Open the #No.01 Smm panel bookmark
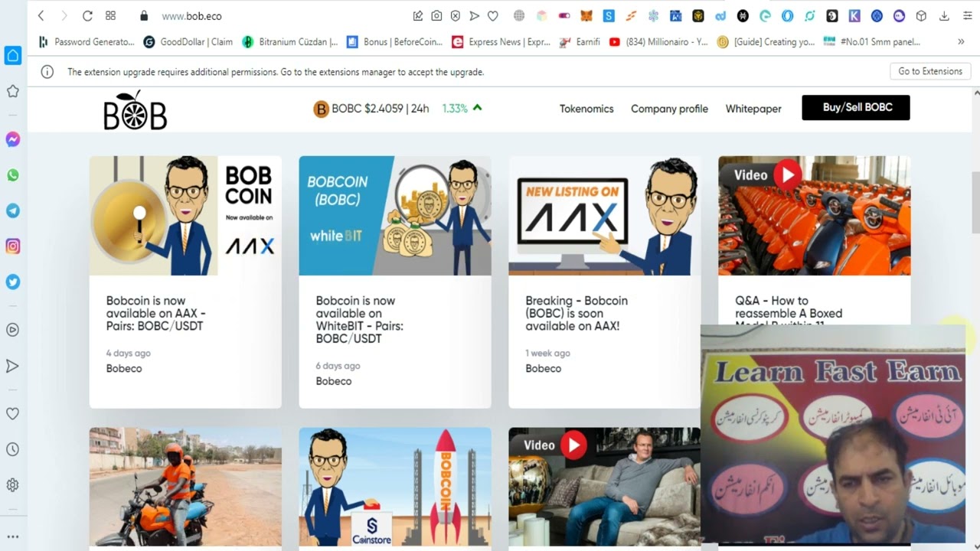Screen dimensions: 980x551 872,42
